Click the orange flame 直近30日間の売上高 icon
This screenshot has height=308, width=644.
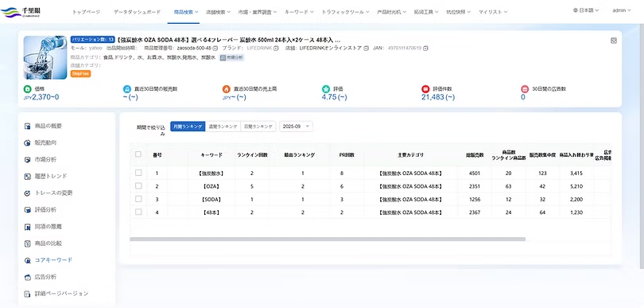[x=227, y=89]
